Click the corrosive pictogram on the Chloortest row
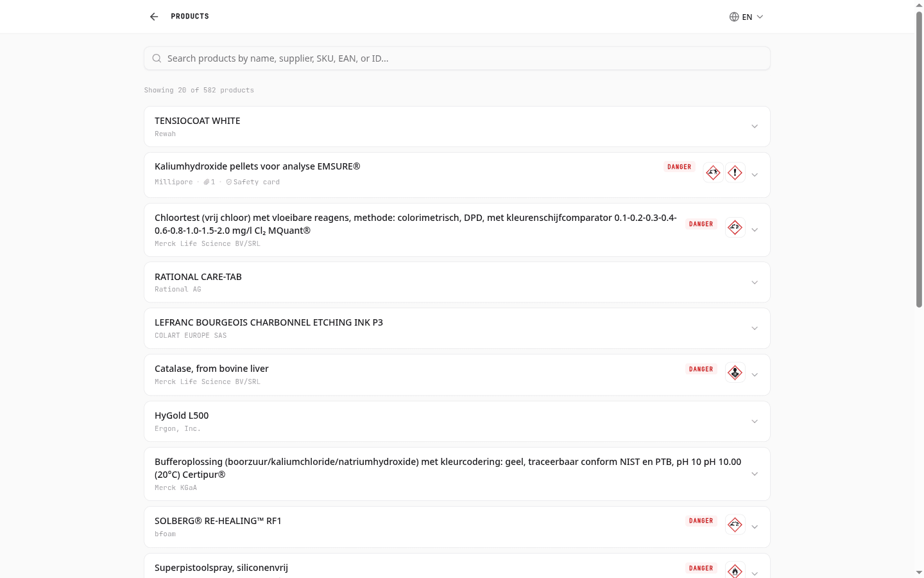Viewport: 924px width, 578px height. click(x=735, y=227)
